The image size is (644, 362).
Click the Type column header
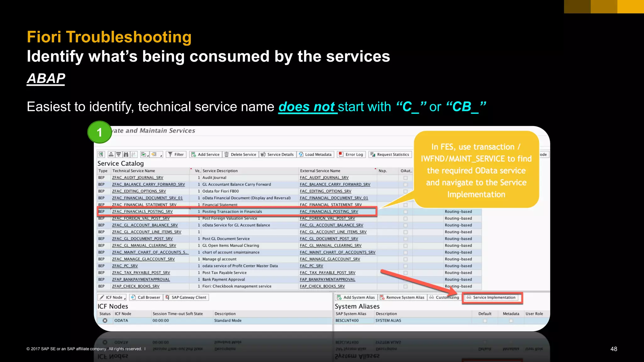click(103, 171)
